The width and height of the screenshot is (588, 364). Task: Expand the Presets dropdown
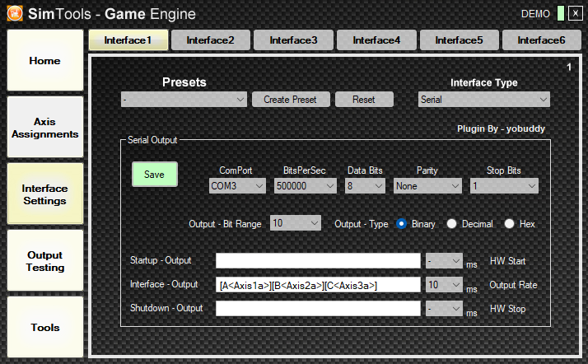point(184,100)
